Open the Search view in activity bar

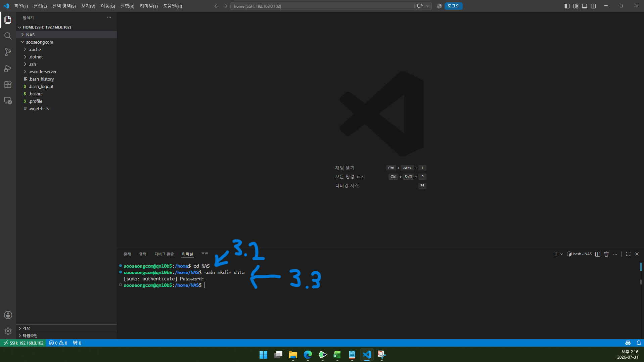point(8,36)
